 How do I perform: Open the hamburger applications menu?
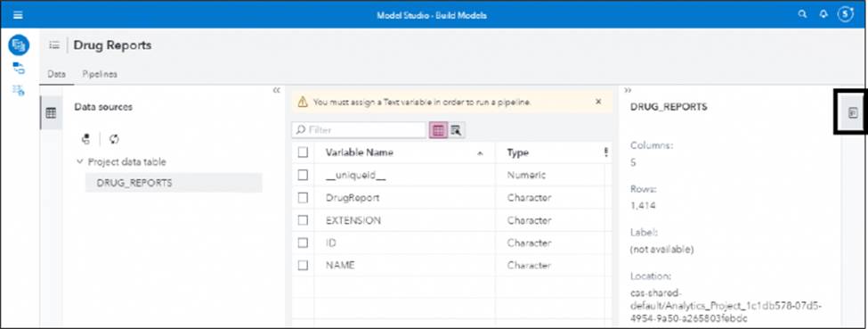pos(19,15)
